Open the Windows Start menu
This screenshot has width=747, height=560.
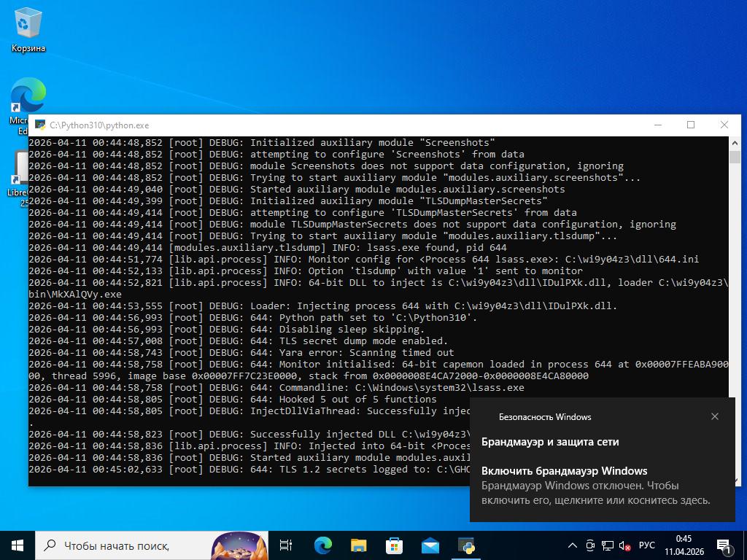coord(18,545)
